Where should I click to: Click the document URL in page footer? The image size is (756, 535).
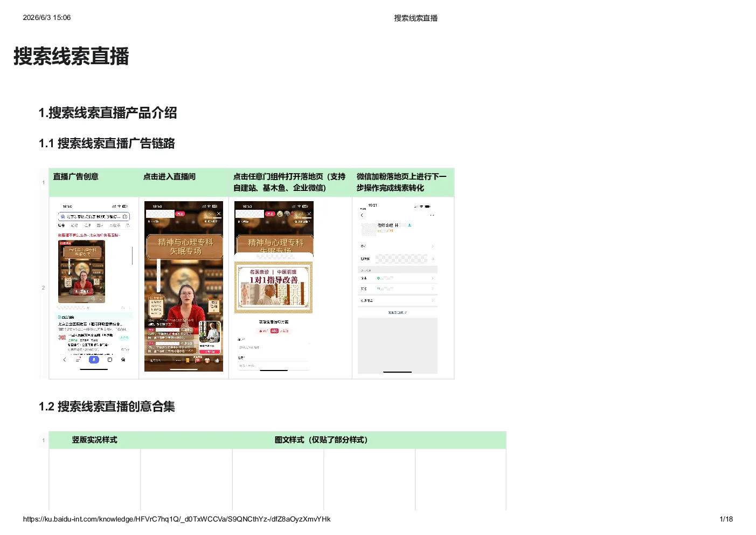tap(177, 519)
